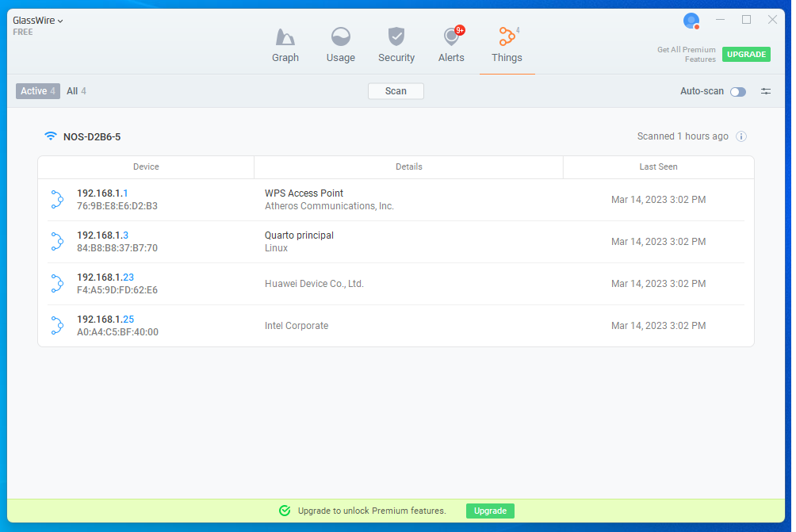Click the Linux detail text

(276, 248)
